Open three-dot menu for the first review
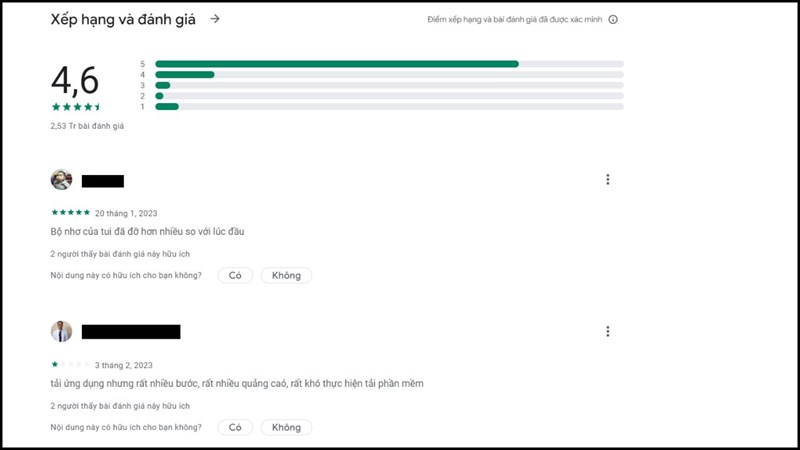 point(607,180)
